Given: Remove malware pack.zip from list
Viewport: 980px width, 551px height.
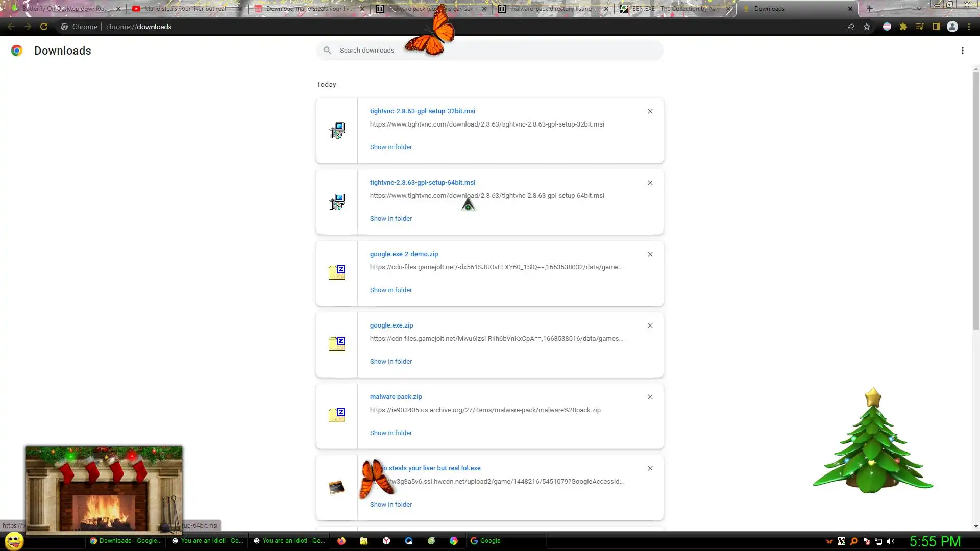Looking at the screenshot, I should click(650, 397).
